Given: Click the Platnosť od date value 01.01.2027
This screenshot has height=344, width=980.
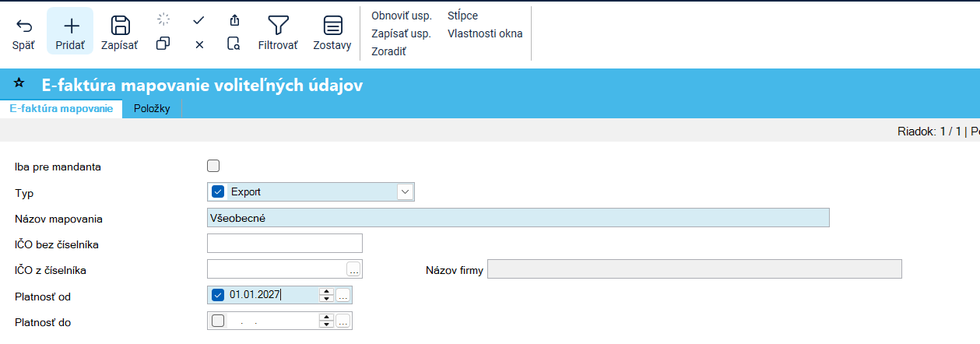Looking at the screenshot, I should (x=255, y=295).
